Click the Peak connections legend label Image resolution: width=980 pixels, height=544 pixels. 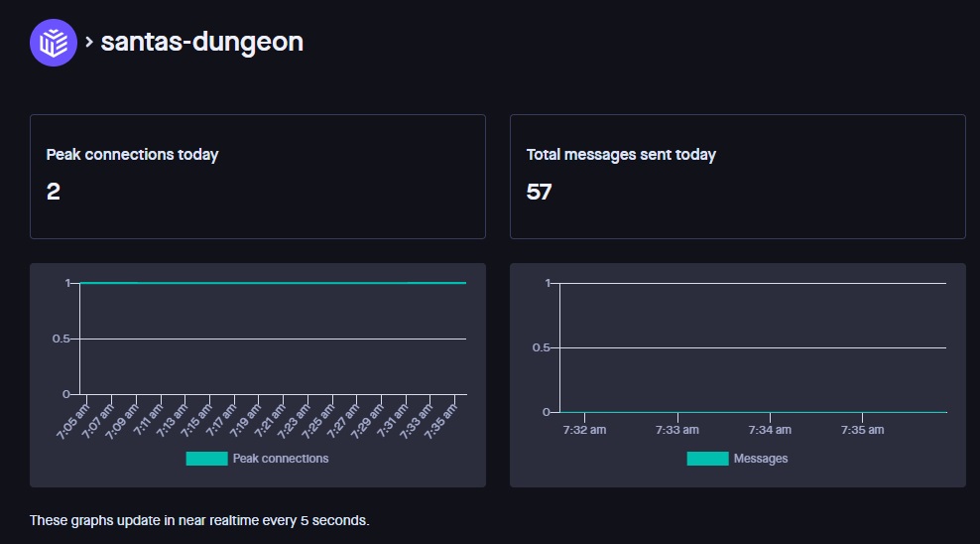(280, 459)
